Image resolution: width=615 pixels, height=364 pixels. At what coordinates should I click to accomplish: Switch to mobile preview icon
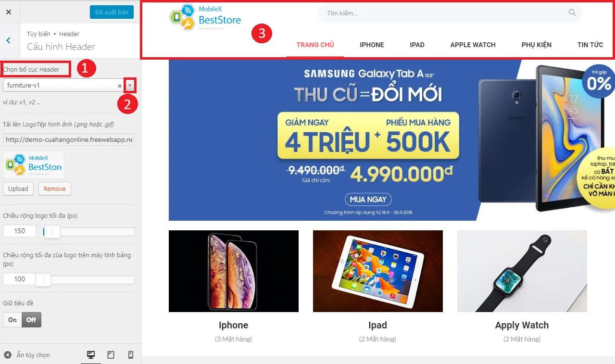tap(130, 355)
